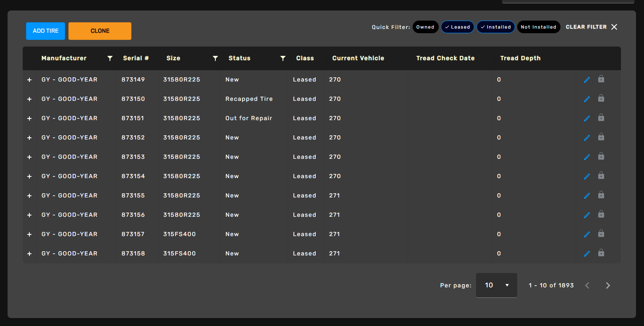The width and height of the screenshot is (644, 326).
Task: Turn off the Installed quick filter
Action: click(495, 27)
